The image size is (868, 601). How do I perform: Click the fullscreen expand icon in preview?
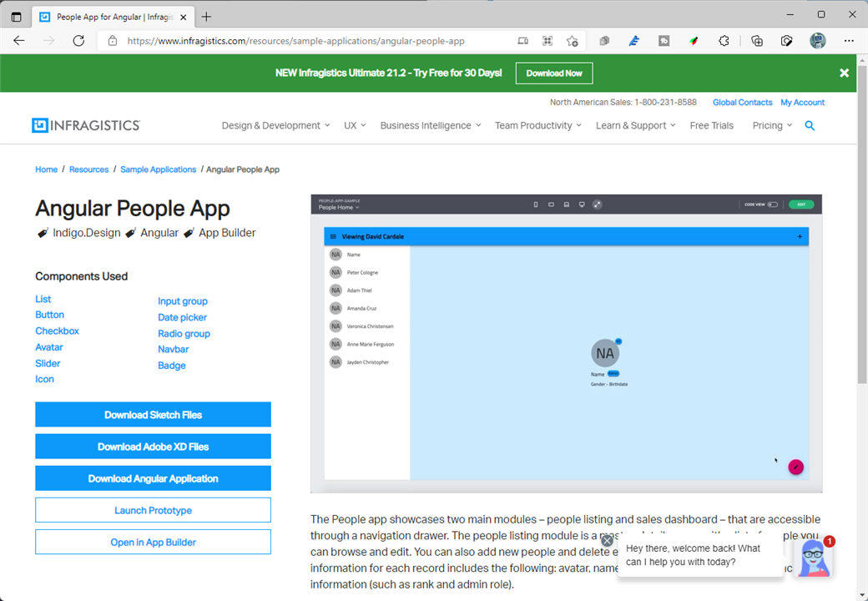pos(598,205)
